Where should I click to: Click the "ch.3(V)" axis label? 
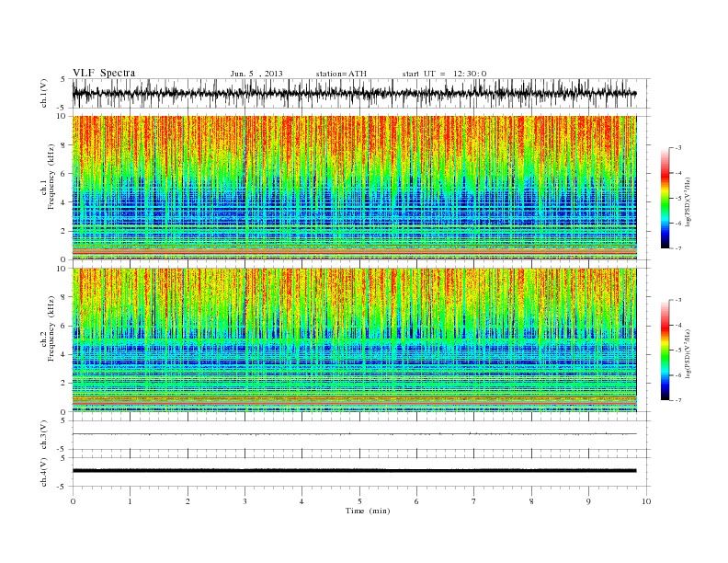pos(44,435)
